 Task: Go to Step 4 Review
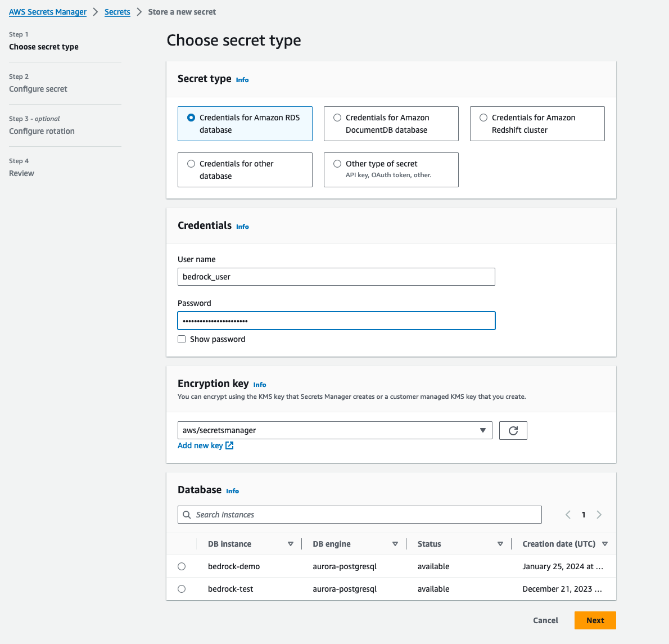(x=21, y=174)
